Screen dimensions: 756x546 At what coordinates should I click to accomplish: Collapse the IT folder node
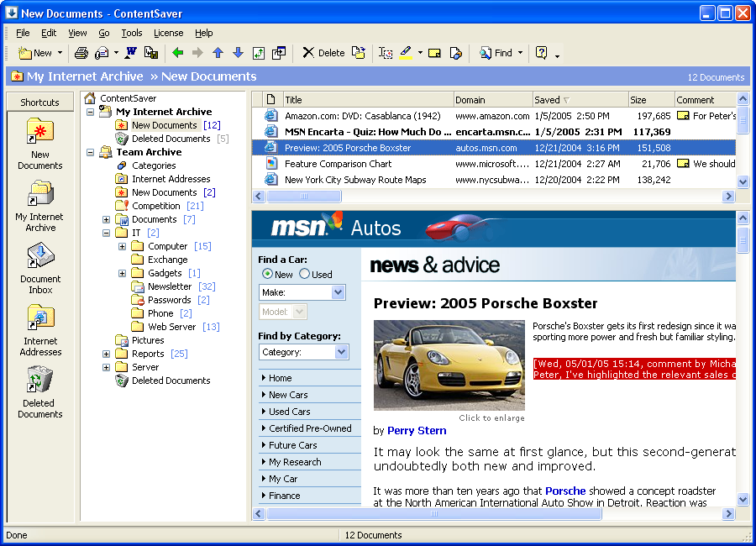(x=106, y=233)
